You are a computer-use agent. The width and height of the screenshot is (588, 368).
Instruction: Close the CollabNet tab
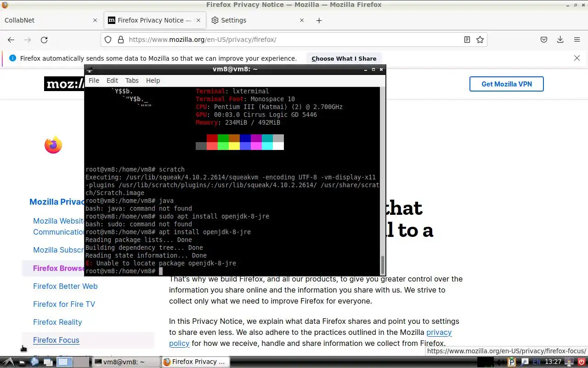(95, 20)
